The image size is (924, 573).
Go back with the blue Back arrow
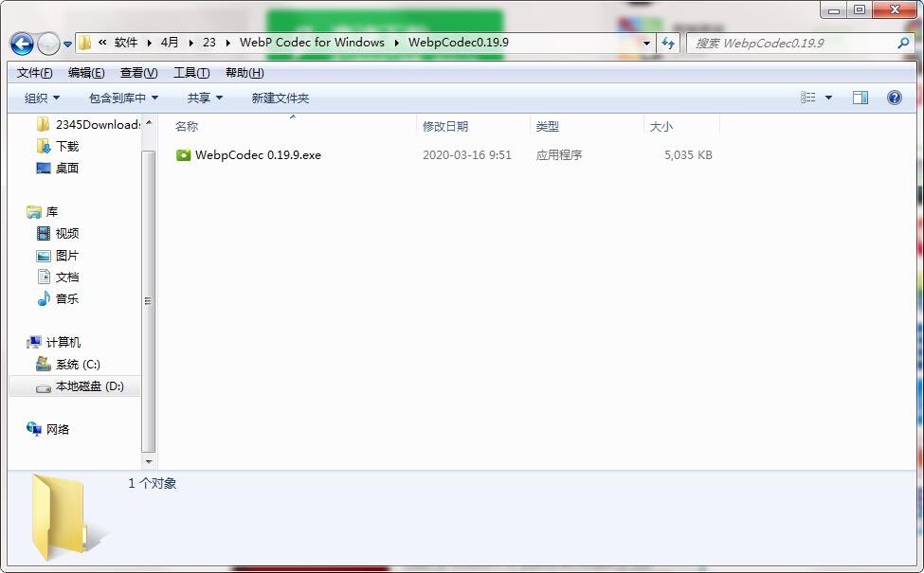pyautogui.click(x=22, y=44)
